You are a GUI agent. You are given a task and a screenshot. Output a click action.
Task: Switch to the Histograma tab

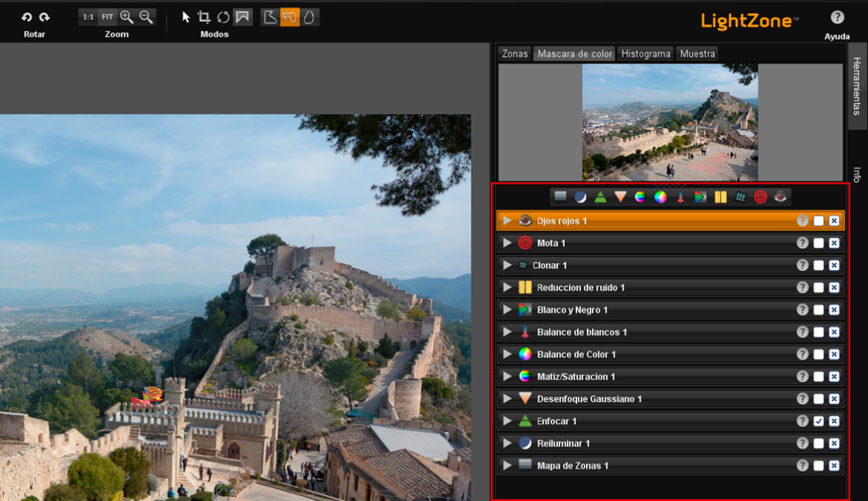pos(645,54)
